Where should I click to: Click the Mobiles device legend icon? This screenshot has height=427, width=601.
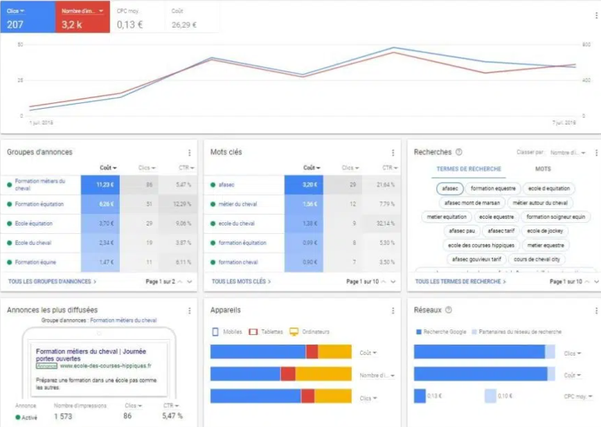pos(215,332)
